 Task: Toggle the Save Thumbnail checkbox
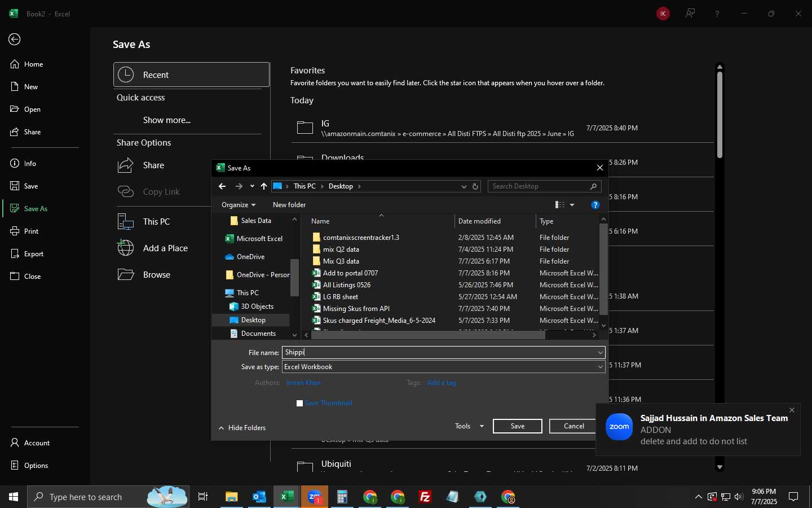300,403
